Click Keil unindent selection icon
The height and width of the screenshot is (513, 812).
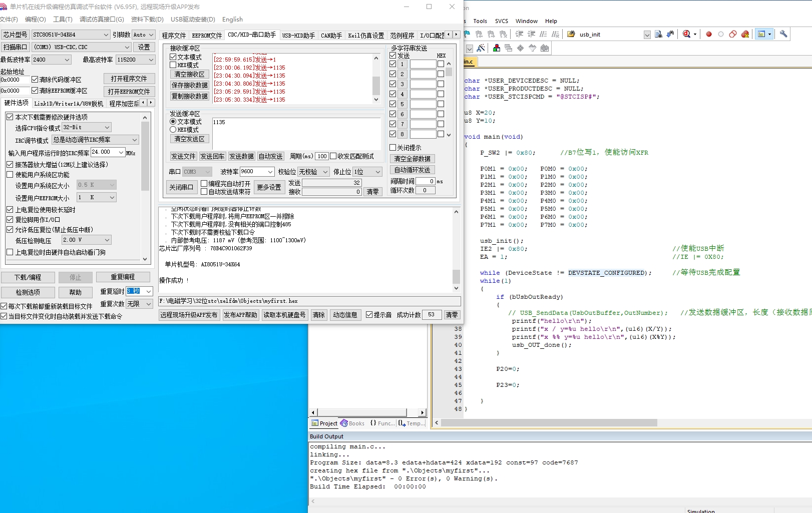(x=531, y=34)
